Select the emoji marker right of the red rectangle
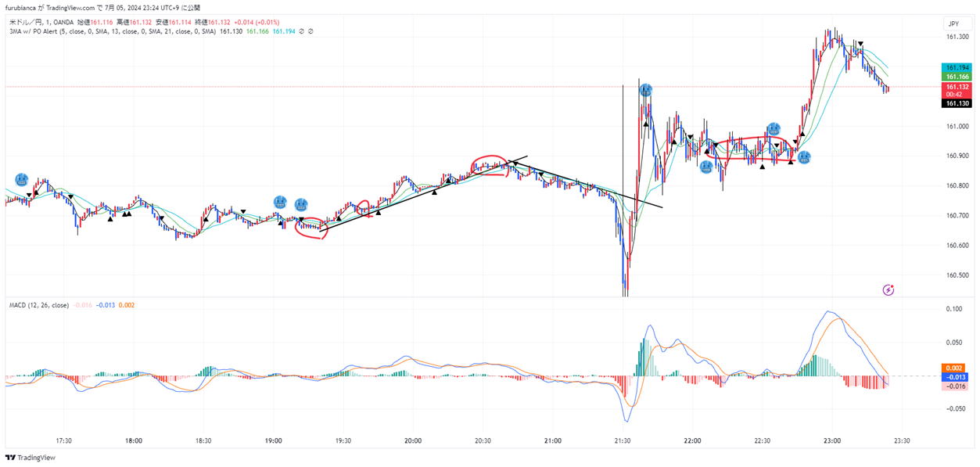The width and height of the screenshot is (980, 467). [x=804, y=157]
